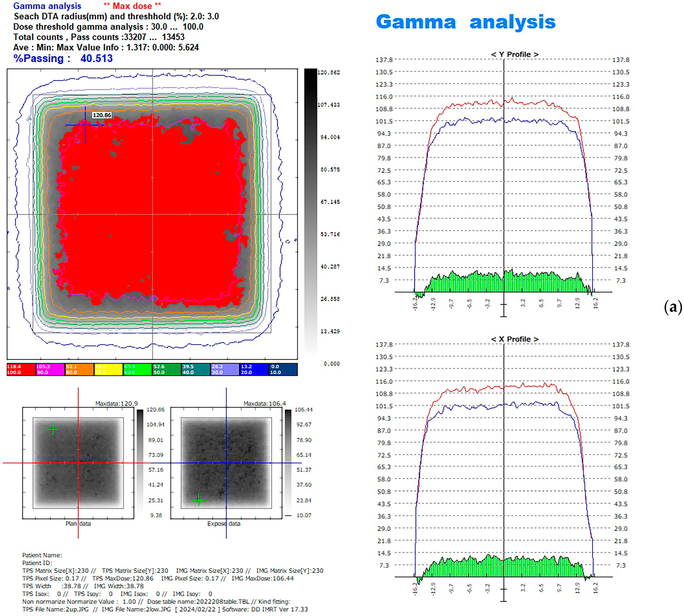Click the Y Profile chart title

click(x=515, y=54)
